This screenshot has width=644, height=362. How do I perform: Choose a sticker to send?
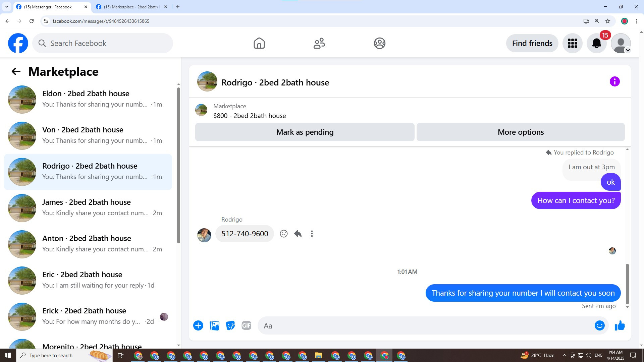(230, 325)
